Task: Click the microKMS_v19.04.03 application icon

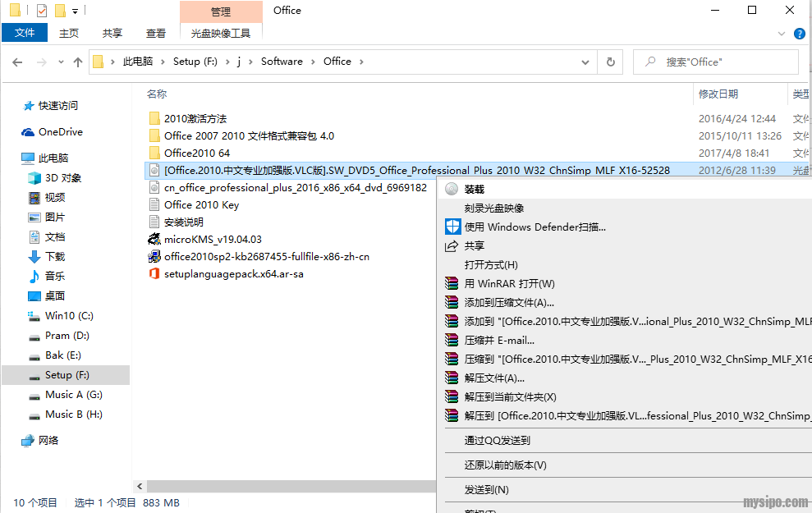Action: [154, 239]
